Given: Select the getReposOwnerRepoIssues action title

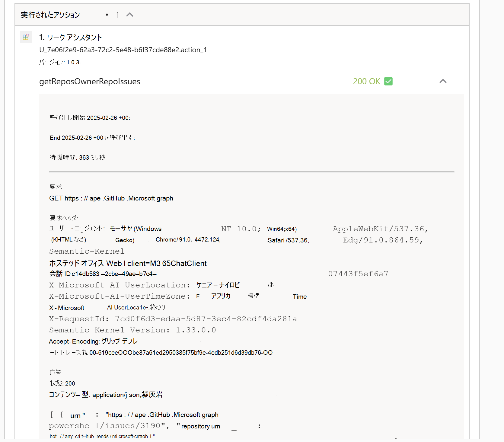Looking at the screenshot, I should (90, 81).
